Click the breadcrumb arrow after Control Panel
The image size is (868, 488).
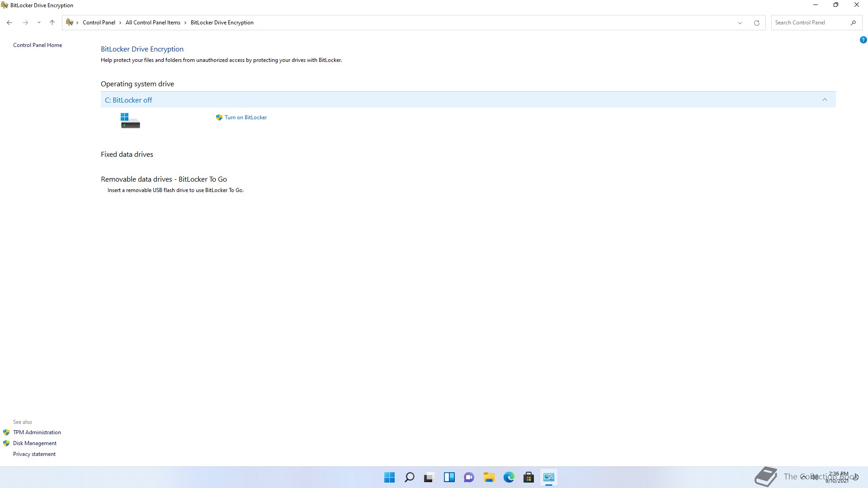coord(120,23)
